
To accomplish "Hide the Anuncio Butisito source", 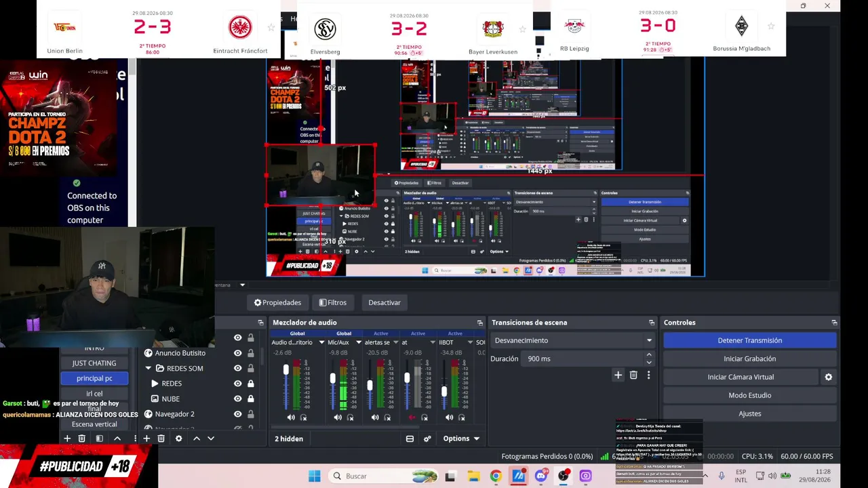I will 237,353.
